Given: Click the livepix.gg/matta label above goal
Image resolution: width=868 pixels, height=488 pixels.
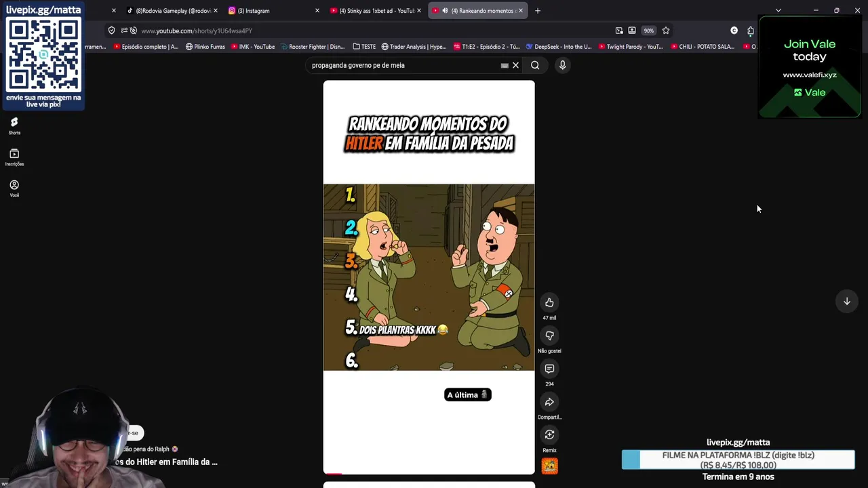Looking at the screenshot, I should [x=738, y=442].
